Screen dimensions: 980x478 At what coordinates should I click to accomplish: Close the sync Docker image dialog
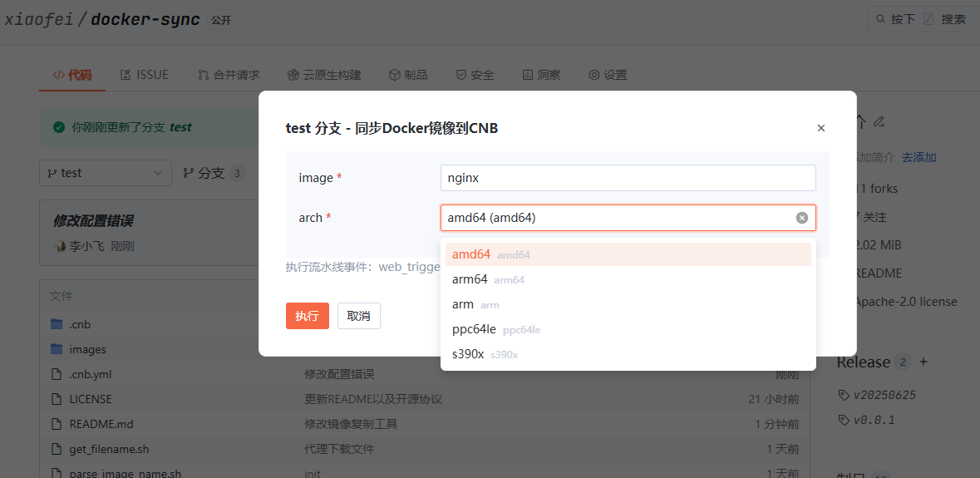pyautogui.click(x=821, y=128)
